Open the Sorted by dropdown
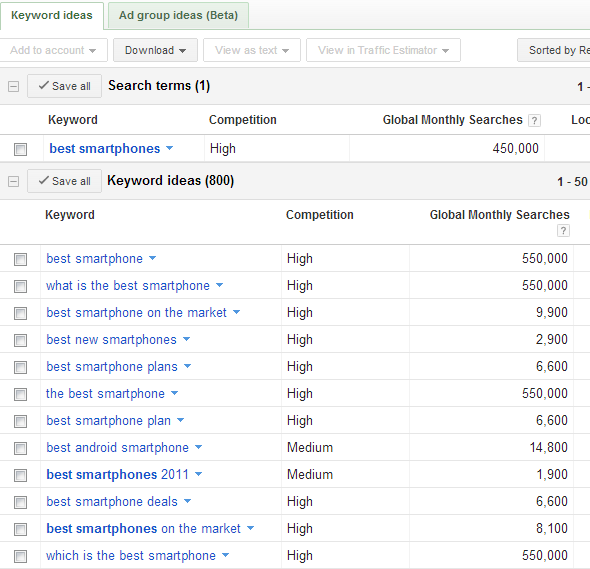The height and width of the screenshot is (569, 590). pyautogui.click(x=554, y=50)
